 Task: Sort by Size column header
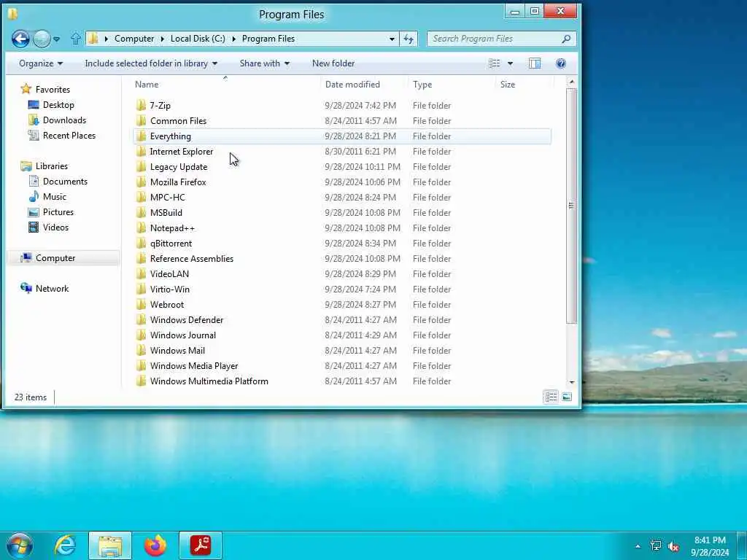pos(508,85)
